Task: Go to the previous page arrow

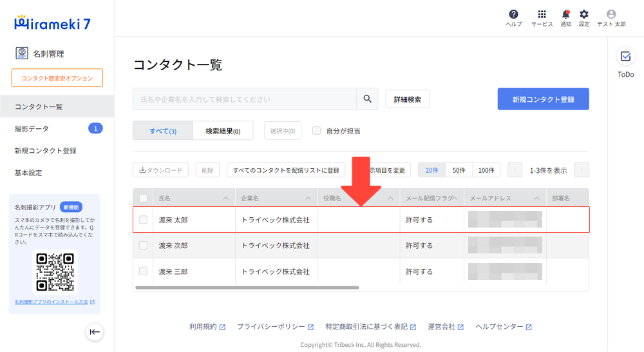Action: pyautogui.click(x=515, y=170)
